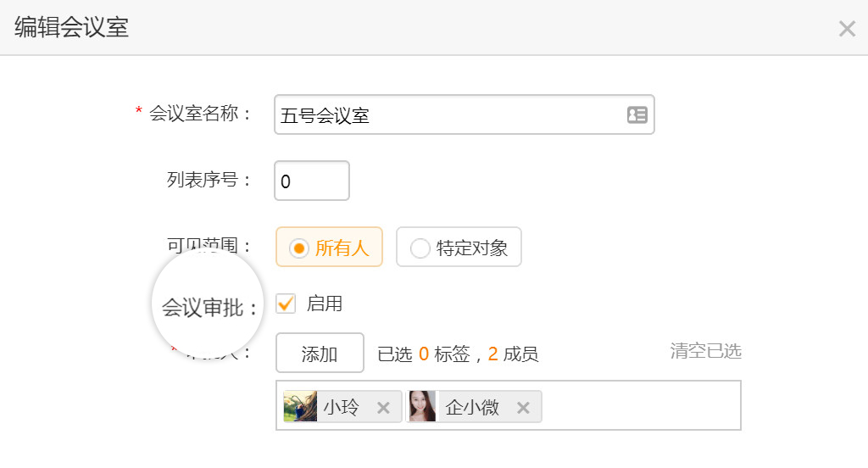This screenshot has width=868, height=468.
Task: Click the contact card icon in name field
Action: click(637, 114)
